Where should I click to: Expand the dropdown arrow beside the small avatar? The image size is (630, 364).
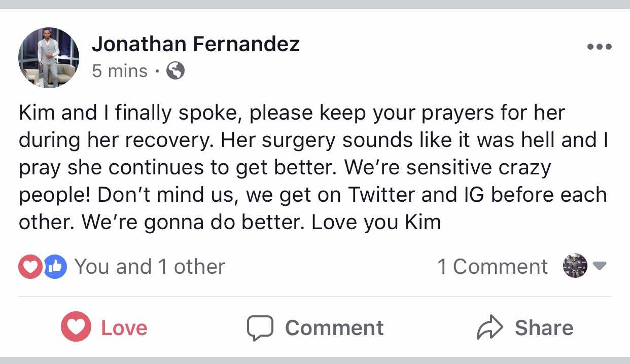pyautogui.click(x=600, y=266)
